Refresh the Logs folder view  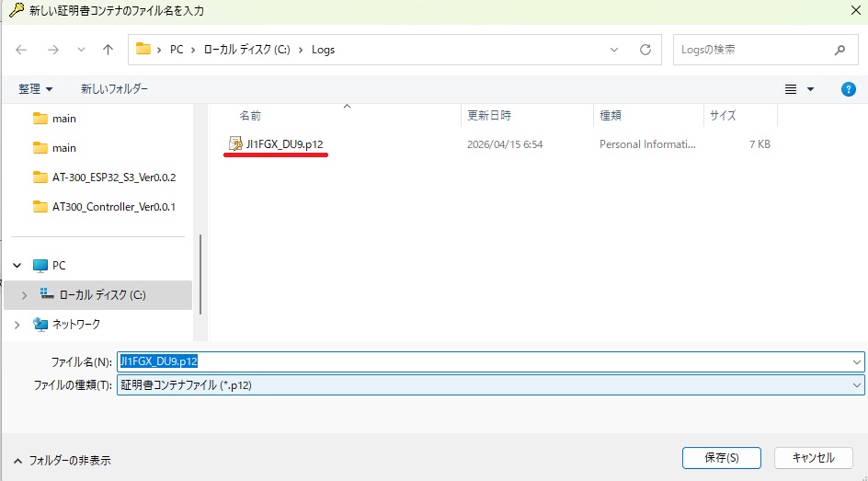coord(645,50)
